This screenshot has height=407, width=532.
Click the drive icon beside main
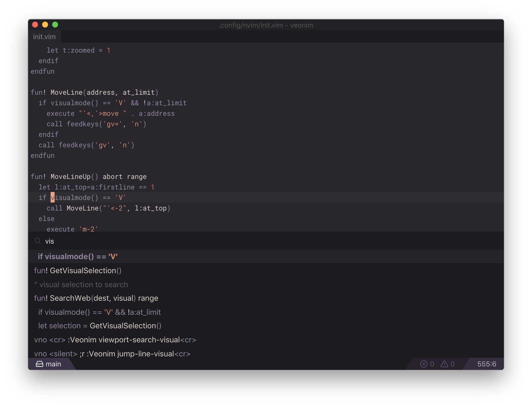[x=40, y=364]
